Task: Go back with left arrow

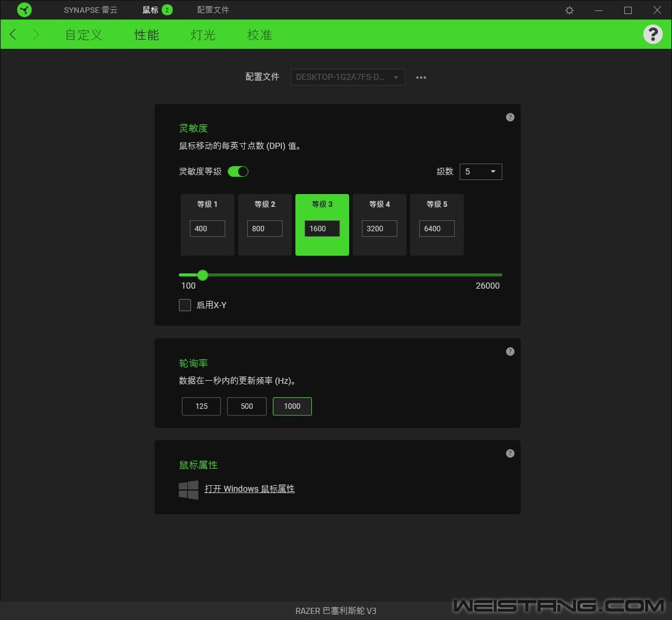Action: coord(13,34)
